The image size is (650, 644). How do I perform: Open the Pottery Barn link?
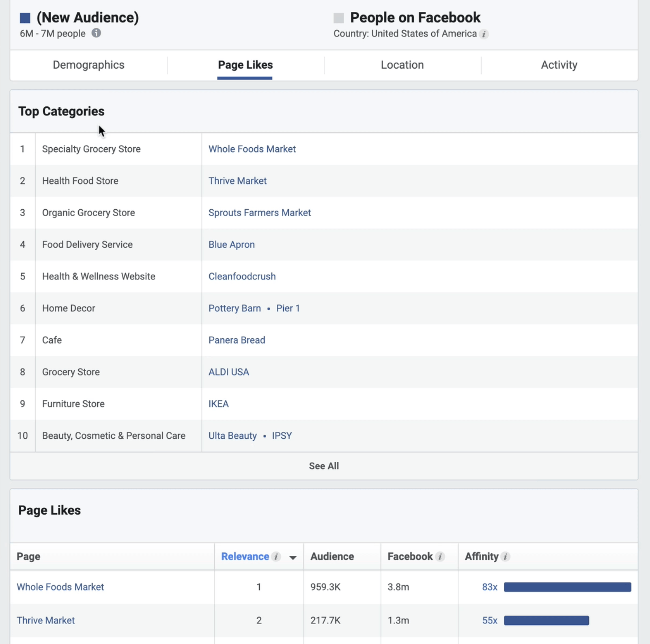point(235,308)
